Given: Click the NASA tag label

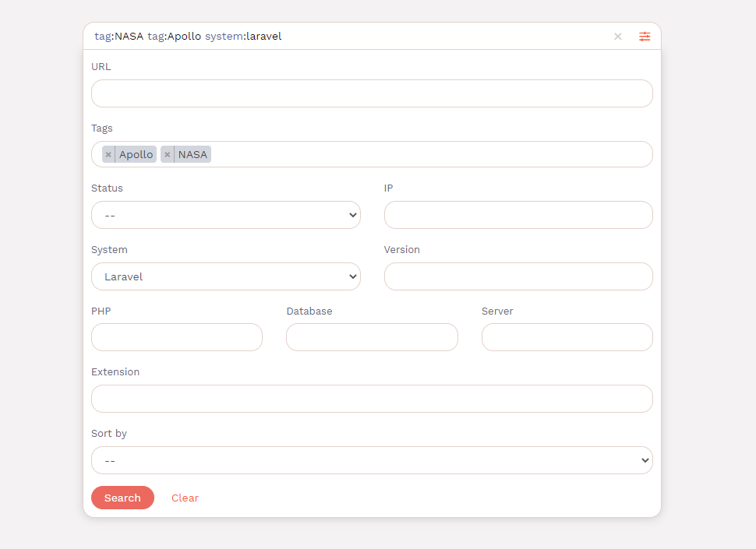Looking at the screenshot, I should (x=193, y=155).
